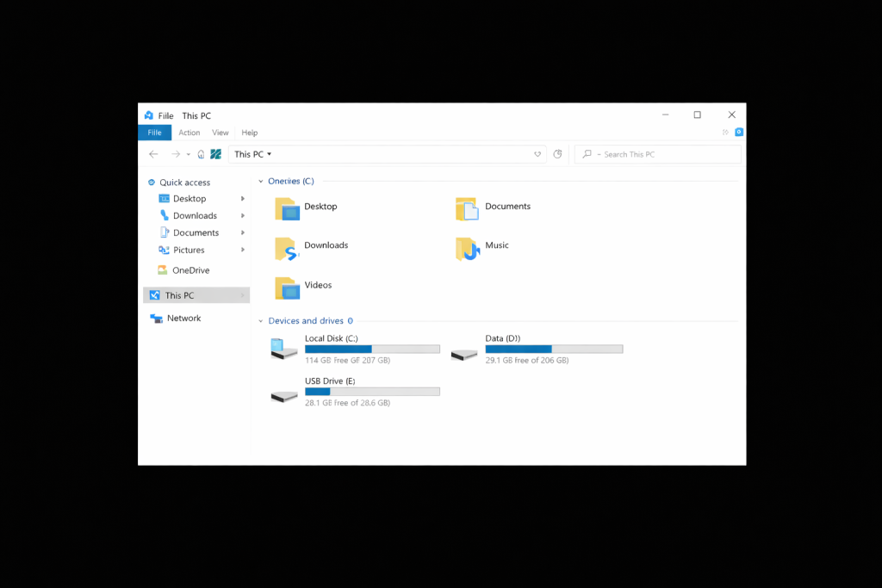882x588 pixels.
Task: Click the back arrow navigation button
Action: tap(153, 154)
